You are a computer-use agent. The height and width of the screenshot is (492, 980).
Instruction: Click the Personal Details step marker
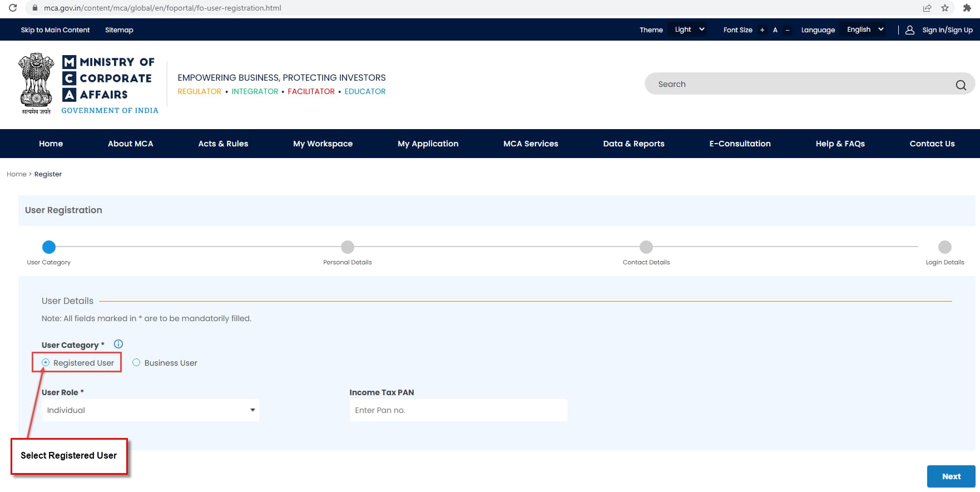click(x=348, y=247)
